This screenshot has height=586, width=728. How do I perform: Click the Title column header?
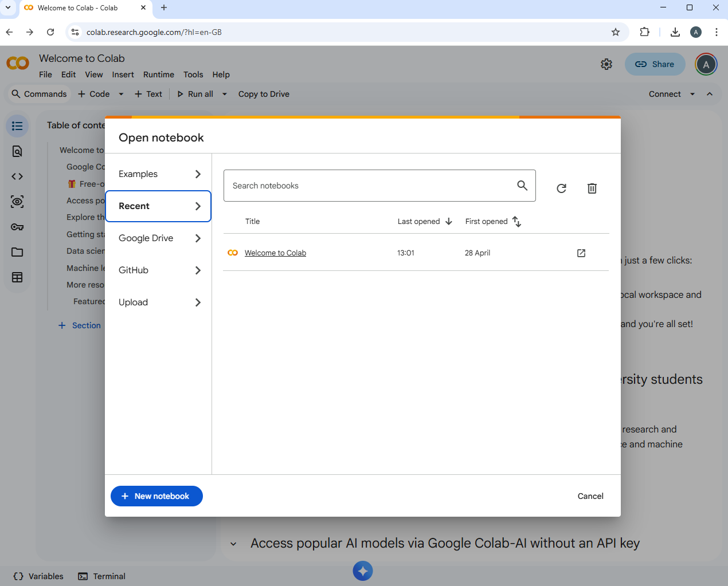(252, 222)
